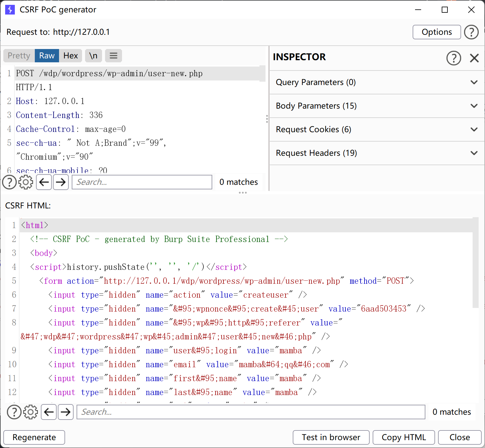Expand Request Headers (19) section

click(x=377, y=153)
